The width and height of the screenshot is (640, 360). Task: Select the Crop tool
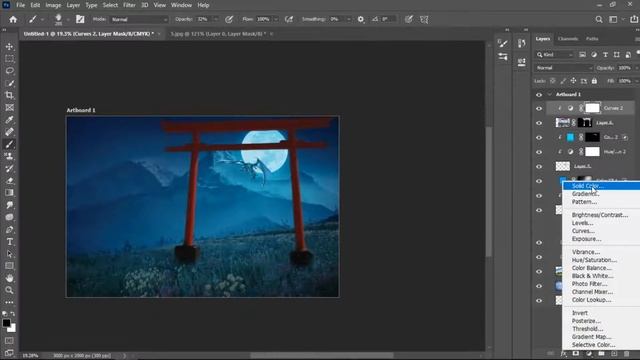click(x=9, y=96)
